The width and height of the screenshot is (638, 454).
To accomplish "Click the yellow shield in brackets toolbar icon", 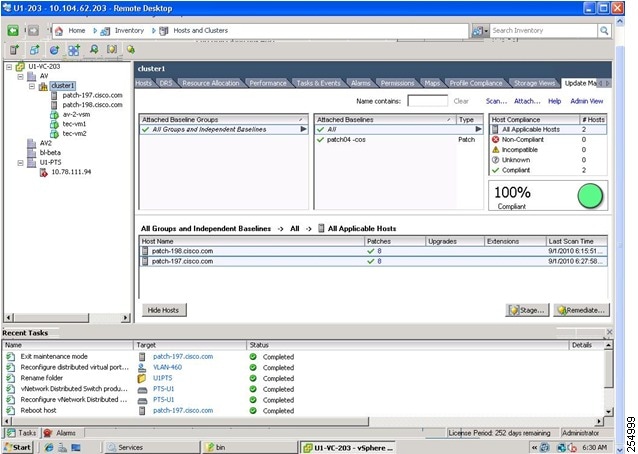I will (112, 50).
